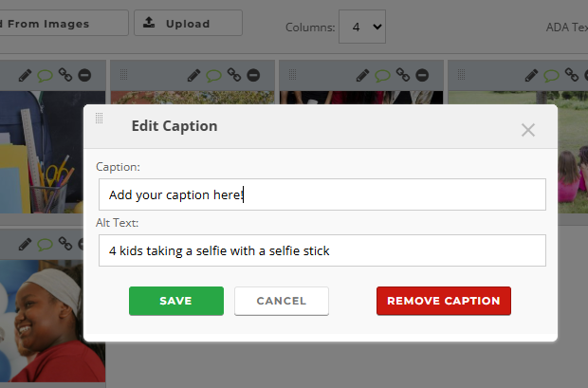This screenshot has height=388, width=588.
Task: Click the Columns: label
Action: 310,28
